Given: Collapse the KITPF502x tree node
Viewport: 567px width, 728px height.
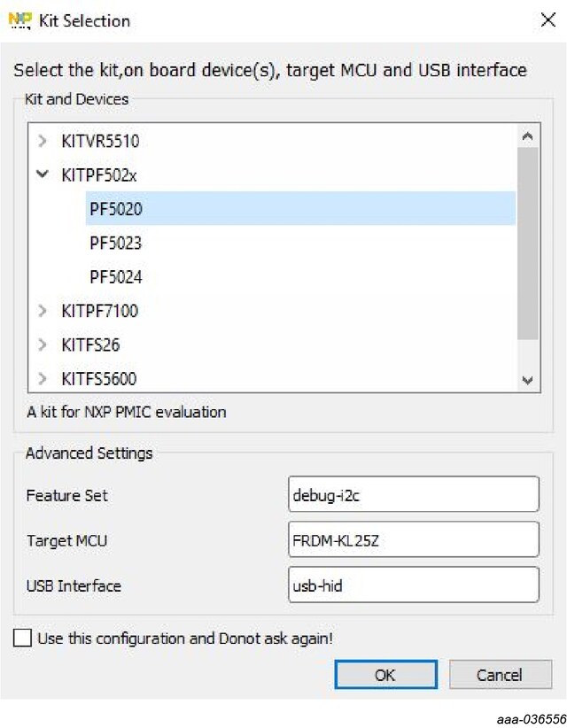Looking at the screenshot, I should (42, 175).
